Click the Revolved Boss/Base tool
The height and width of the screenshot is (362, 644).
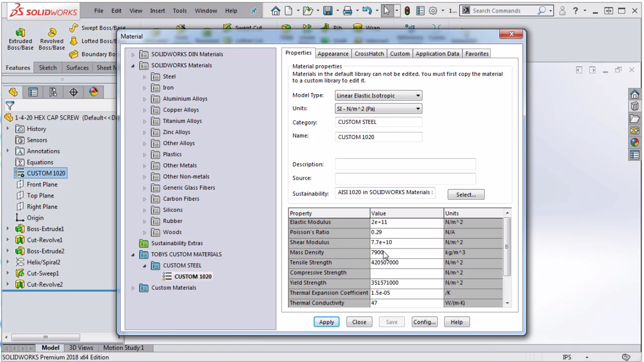click(x=52, y=39)
